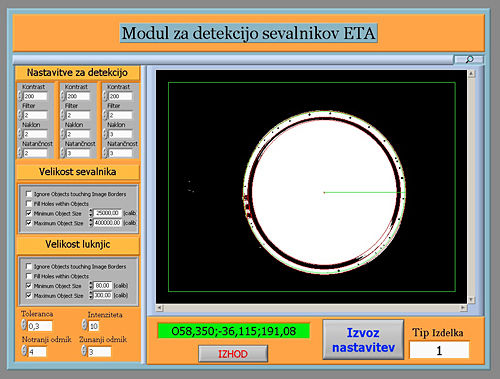
Task: Click the Notranji odmik input showing 4
Action: (x=37, y=352)
